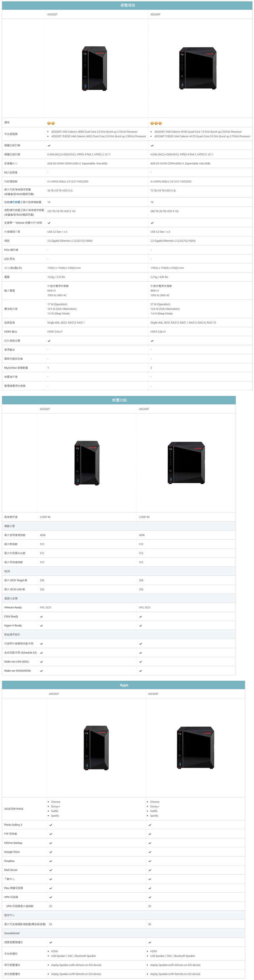Click the Apps section header bar
Viewport: 254px width, 980px height.
(124, 685)
